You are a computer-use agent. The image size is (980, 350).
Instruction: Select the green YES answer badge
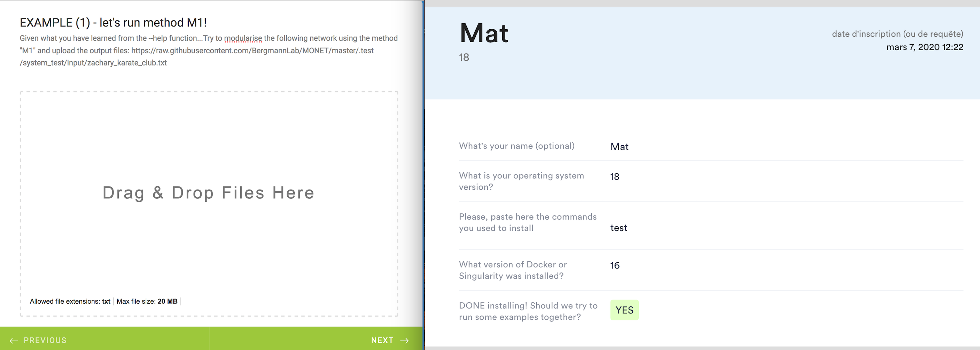coord(624,310)
